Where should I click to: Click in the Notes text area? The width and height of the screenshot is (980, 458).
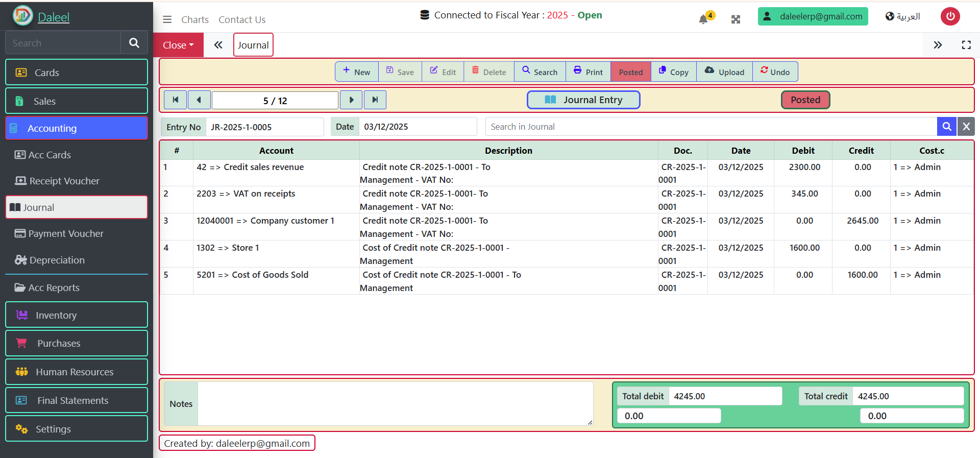395,403
